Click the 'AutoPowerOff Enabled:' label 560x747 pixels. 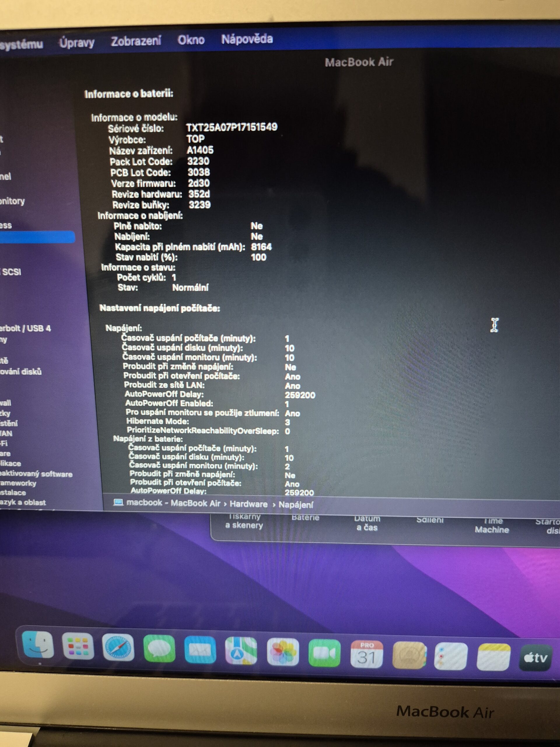pyautogui.click(x=169, y=403)
